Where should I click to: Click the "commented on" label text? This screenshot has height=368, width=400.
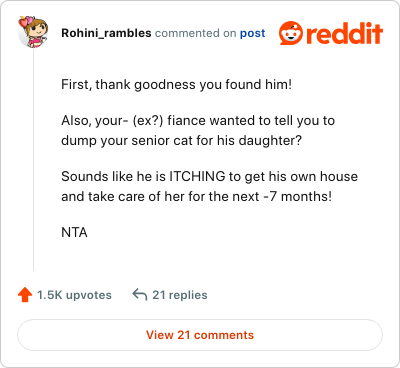point(196,33)
